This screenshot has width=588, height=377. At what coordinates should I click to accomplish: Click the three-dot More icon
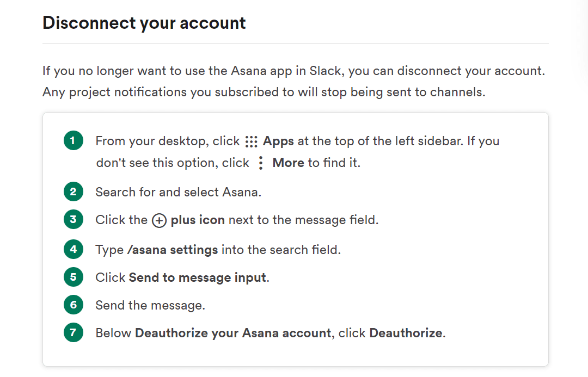click(x=261, y=163)
